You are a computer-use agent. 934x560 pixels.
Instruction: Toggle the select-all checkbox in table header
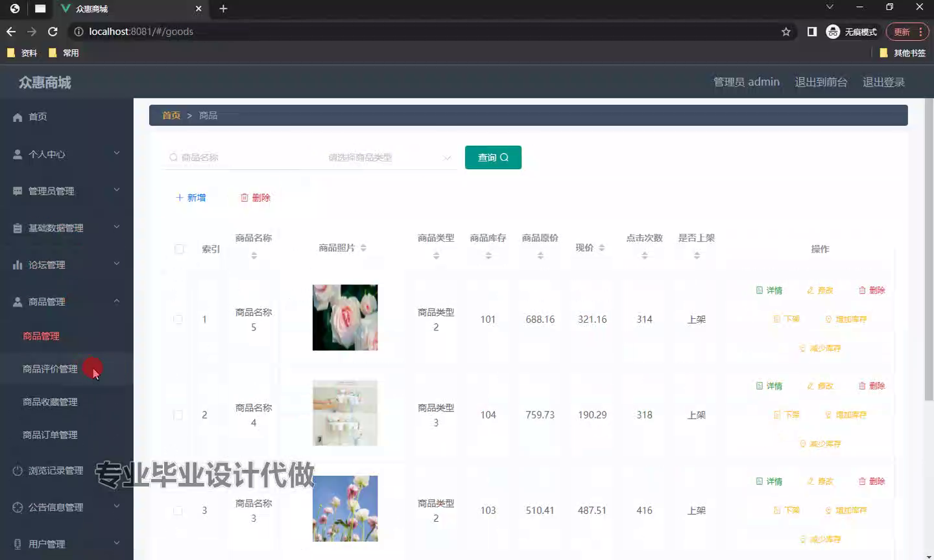180,249
